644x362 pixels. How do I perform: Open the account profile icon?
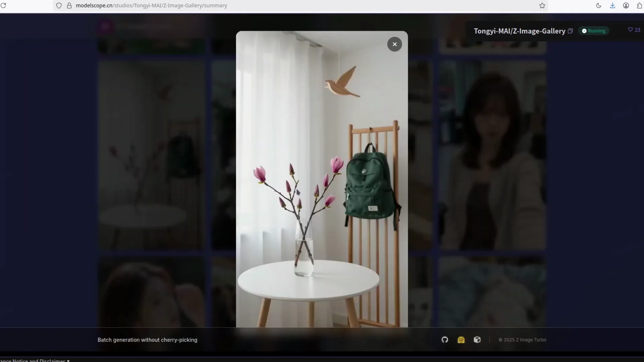pos(626,5)
